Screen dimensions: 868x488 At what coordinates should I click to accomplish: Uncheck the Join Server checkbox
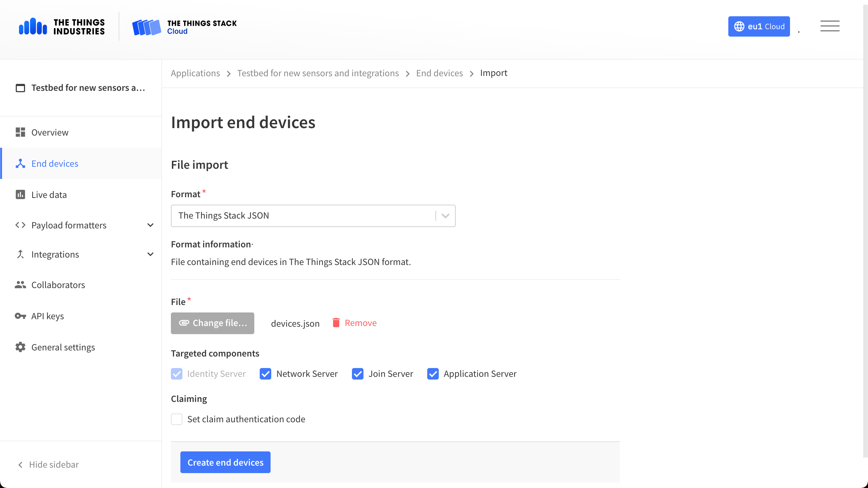[358, 374]
